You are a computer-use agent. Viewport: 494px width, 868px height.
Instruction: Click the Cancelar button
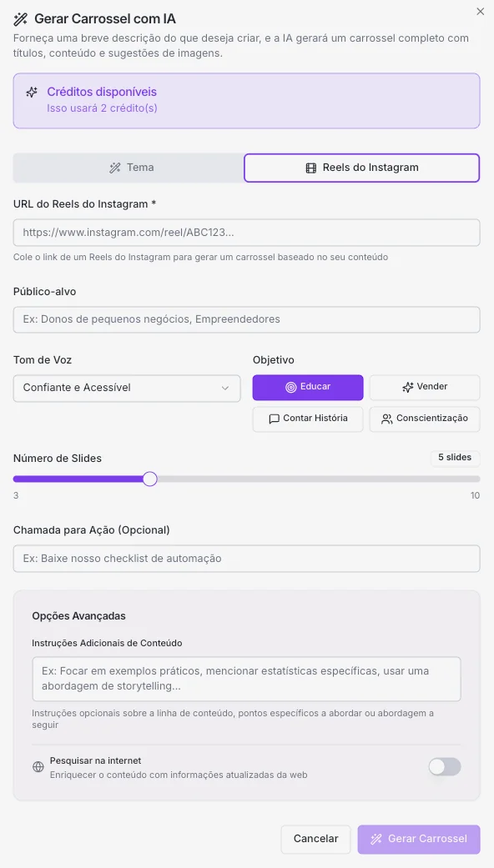point(315,839)
